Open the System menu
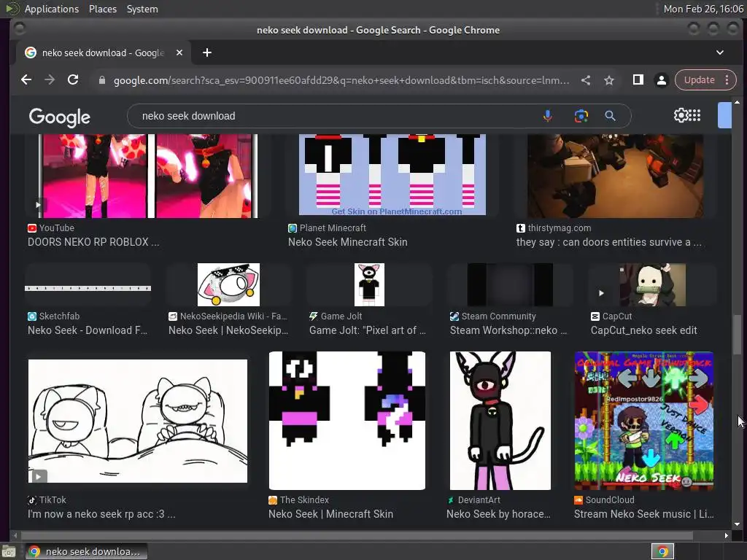The height and width of the screenshot is (560, 747). (142, 9)
